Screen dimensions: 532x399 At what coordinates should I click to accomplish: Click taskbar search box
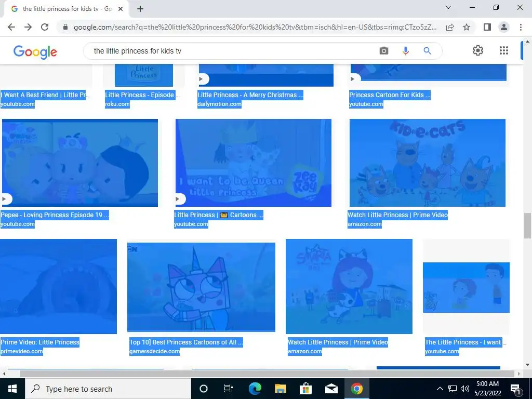[108, 389]
